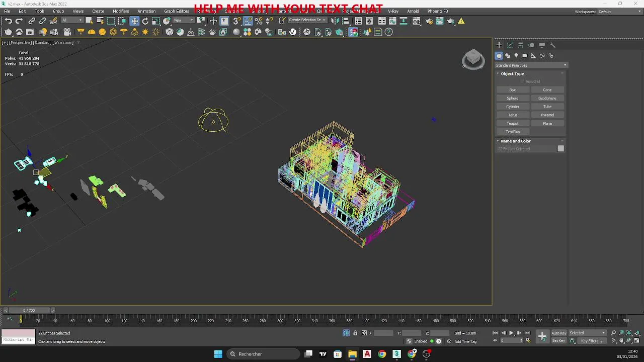The height and width of the screenshot is (362, 644).
Task: Open the V-Ray menu
Action: pyautogui.click(x=393, y=11)
